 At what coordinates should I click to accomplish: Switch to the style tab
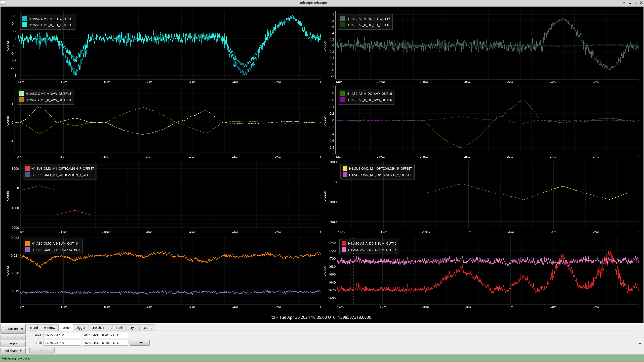click(133, 328)
